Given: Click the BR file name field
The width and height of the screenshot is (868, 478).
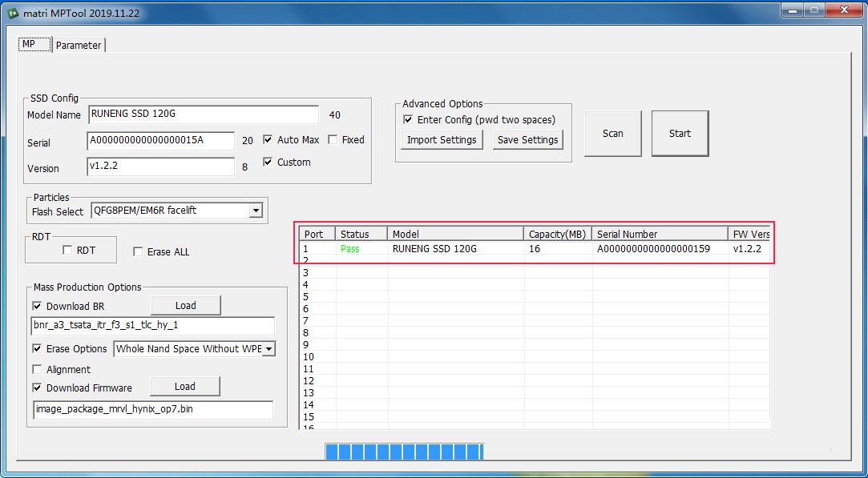Looking at the screenshot, I should coord(153,325).
